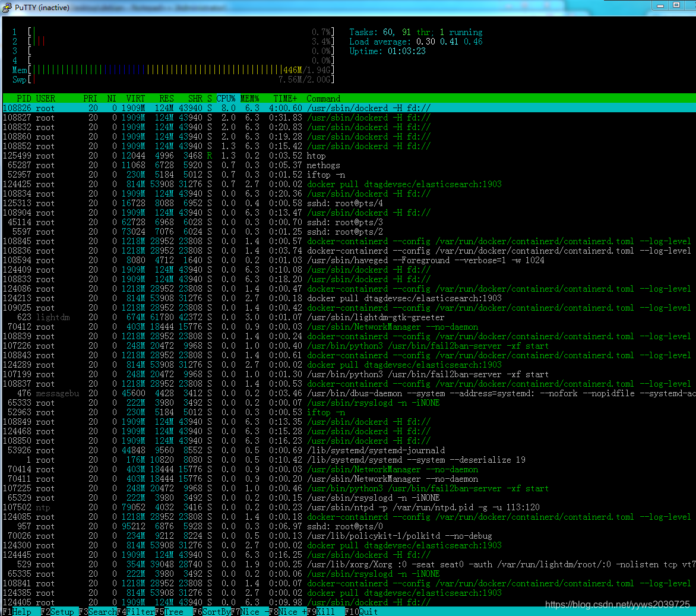The width and height of the screenshot is (696, 616).
Task: Select the highlighted process row 108826
Action: click(x=348, y=108)
